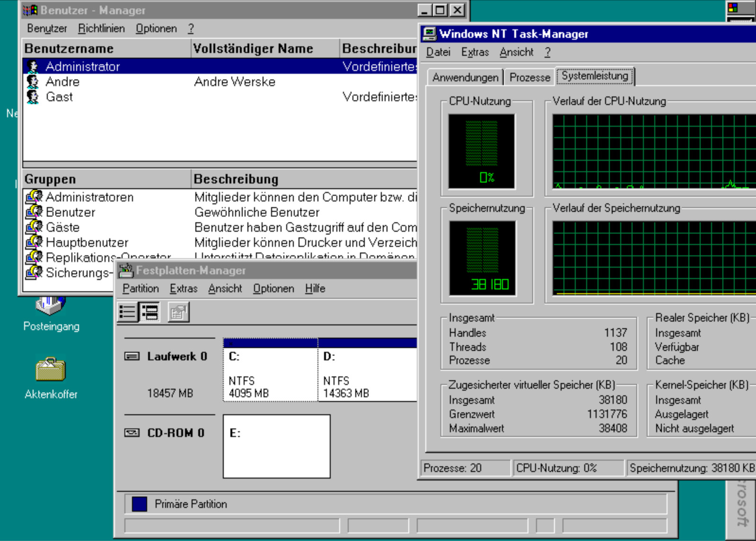Click the Windows flag icon at top right
Image resolution: width=756 pixels, height=541 pixels.
click(733, 8)
